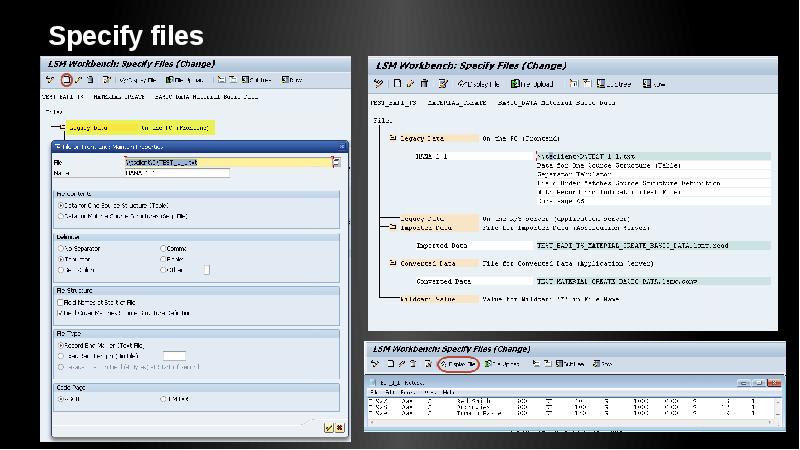Select IBM DOS code page radio button
This screenshot has width=800, height=450.
(x=163, y=399)
